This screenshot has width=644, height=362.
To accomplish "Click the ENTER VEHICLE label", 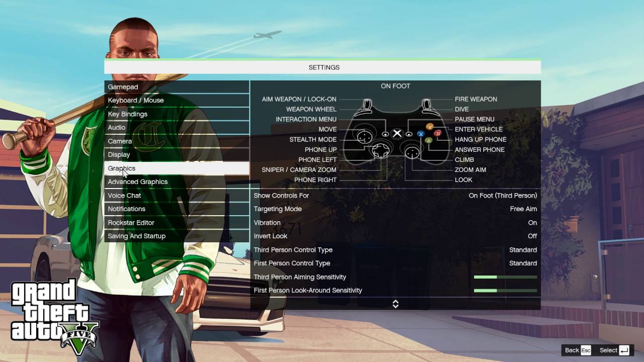I will pos(478,129).
